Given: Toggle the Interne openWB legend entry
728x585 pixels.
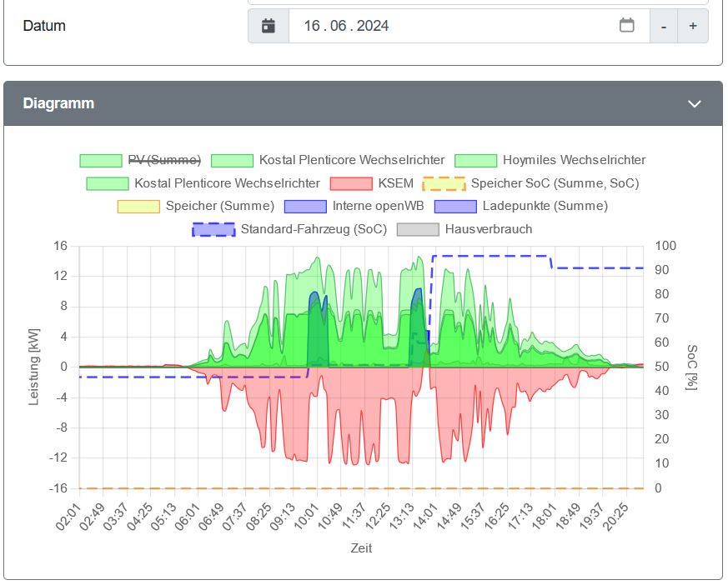Looking at the screenshot, I should coord(354,206).
